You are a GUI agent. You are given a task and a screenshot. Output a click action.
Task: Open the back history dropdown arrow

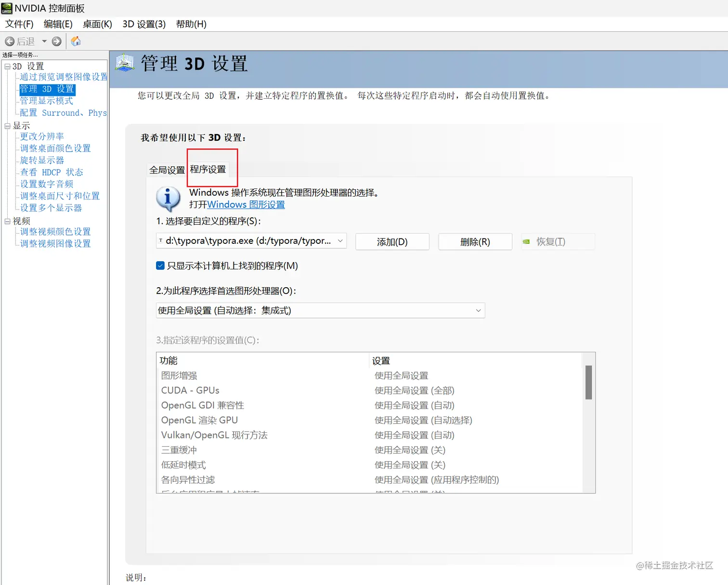coord(44,41)
